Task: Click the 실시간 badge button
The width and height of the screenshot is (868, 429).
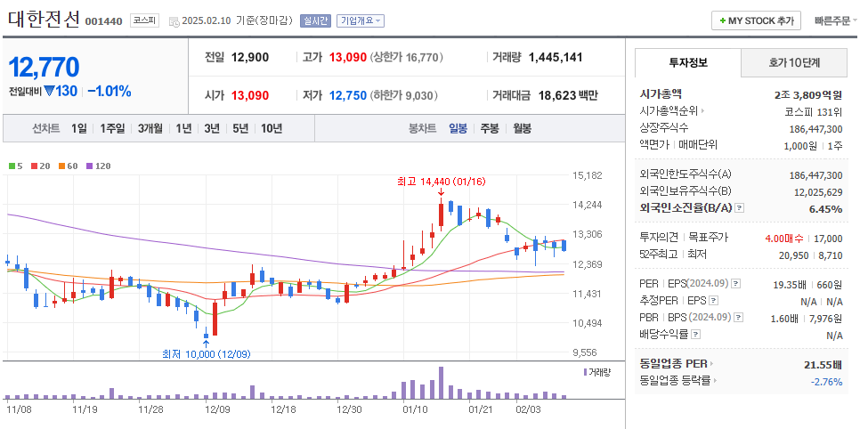Action: pos(315,21)
